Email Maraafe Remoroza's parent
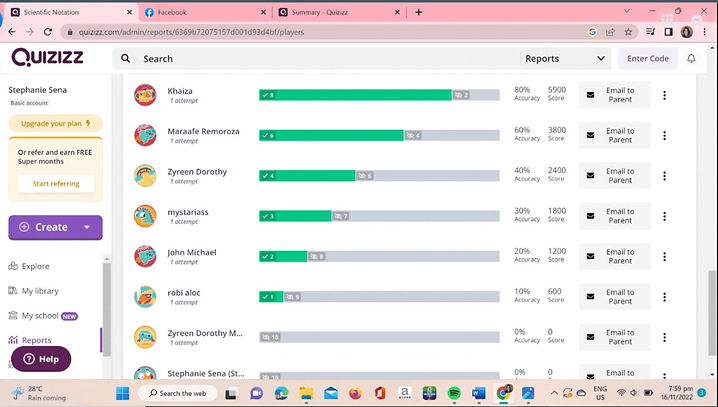Screen dimensions: 718x407 coord(615,135)
